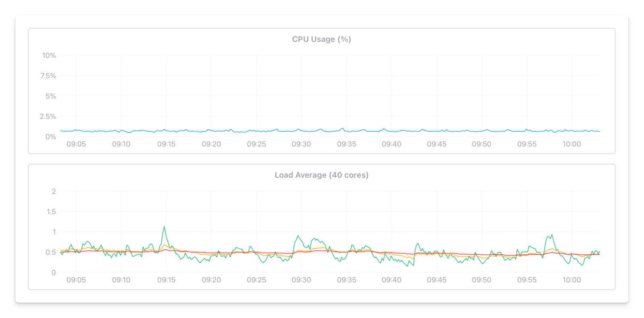The height and width of the screenshot is (318, 644).
Task: Click the 5% label on CPU Usage axis
Action: 51,96
